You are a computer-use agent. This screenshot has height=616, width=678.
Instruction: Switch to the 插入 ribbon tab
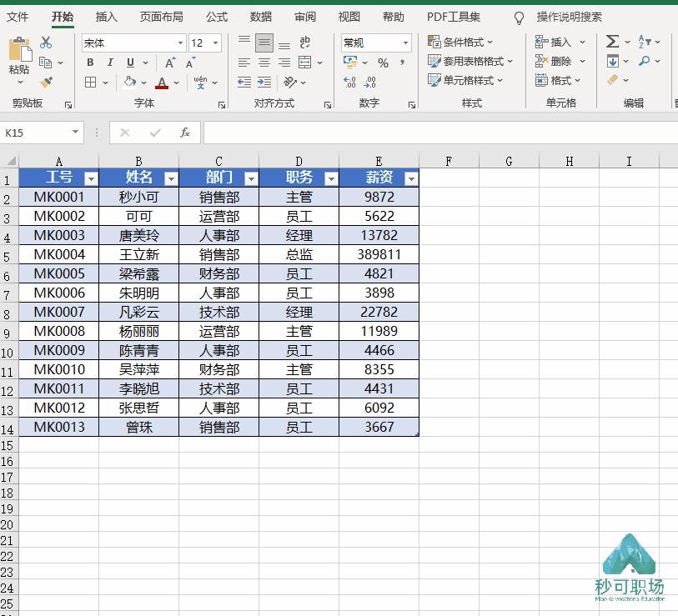click(107, 17)
